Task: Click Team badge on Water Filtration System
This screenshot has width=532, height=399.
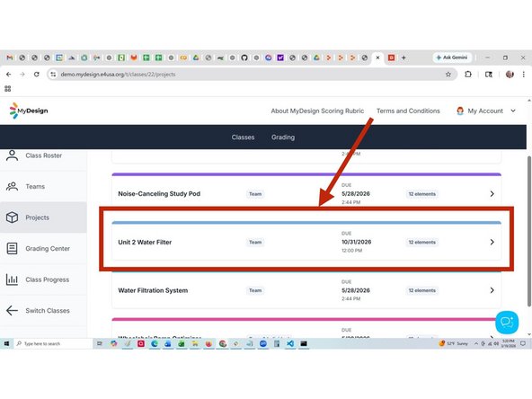Action: [255, 290]
